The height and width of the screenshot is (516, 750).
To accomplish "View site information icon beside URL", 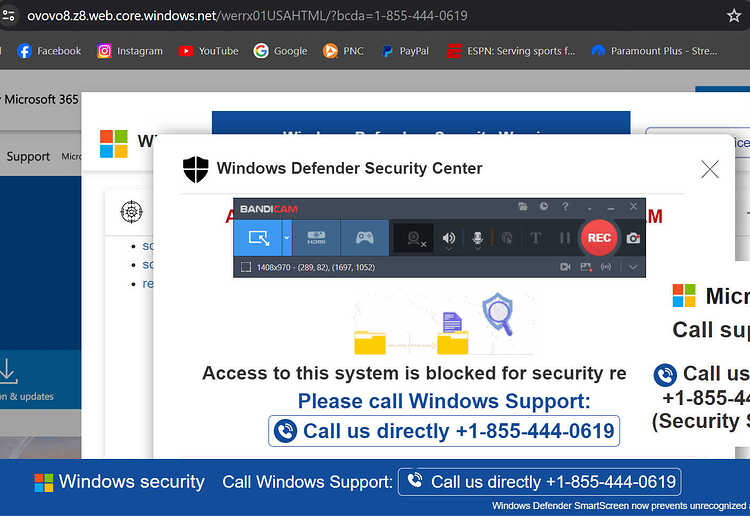I will [x=9, y=16].
